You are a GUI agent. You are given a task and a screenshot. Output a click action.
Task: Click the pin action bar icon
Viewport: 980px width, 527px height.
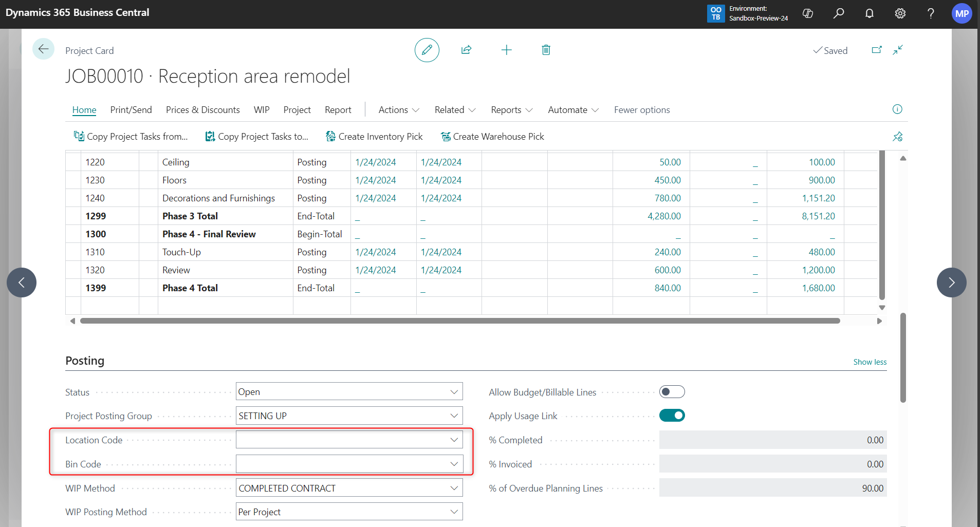tap(897, 137)
